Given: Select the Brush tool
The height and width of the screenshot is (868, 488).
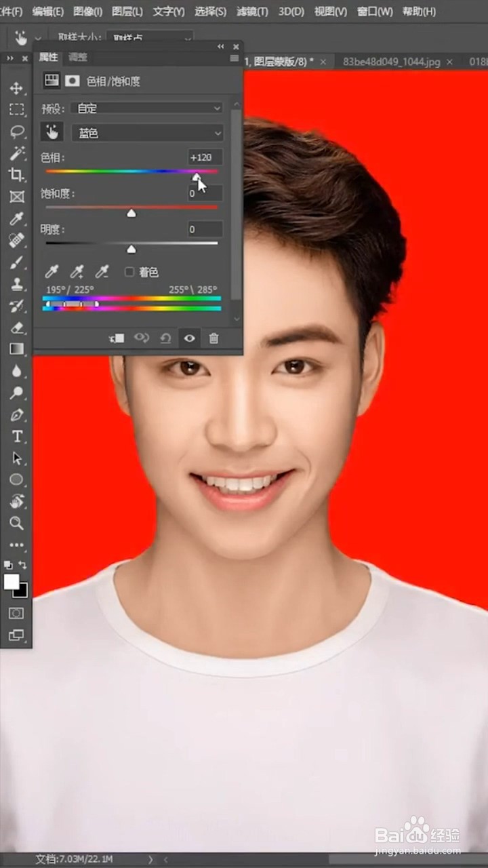Looking at the screenshot, I should [x=16, y=262].
